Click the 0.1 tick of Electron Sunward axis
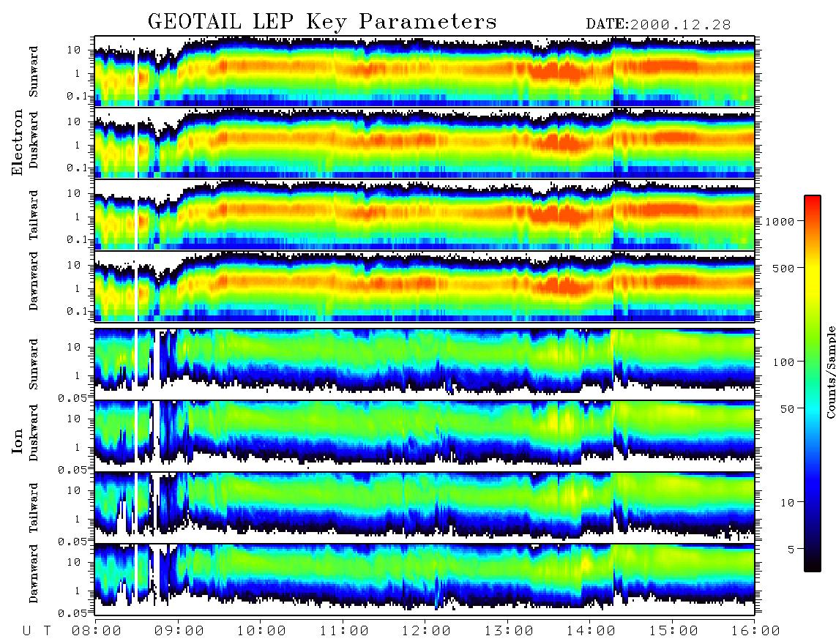This screenshot has height=644, width=836. pos(78,96)
